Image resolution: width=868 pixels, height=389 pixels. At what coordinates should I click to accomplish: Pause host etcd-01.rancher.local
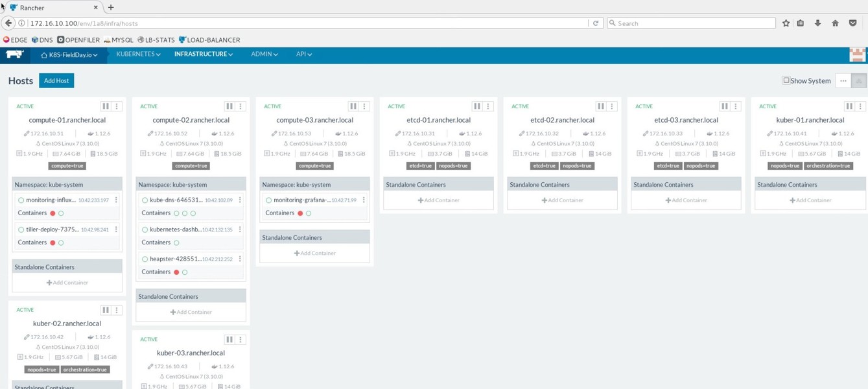point(477,106)
